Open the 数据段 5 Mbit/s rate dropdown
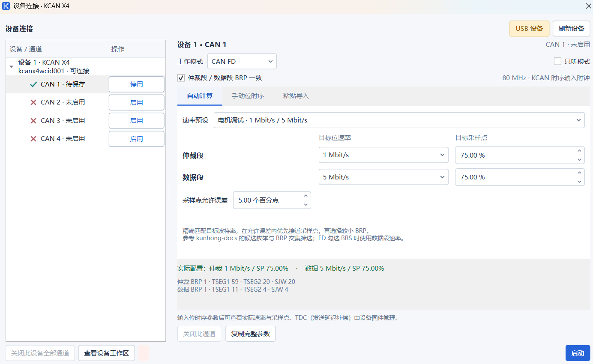This screenshot has height=364, width=593. tap(383, 177)
